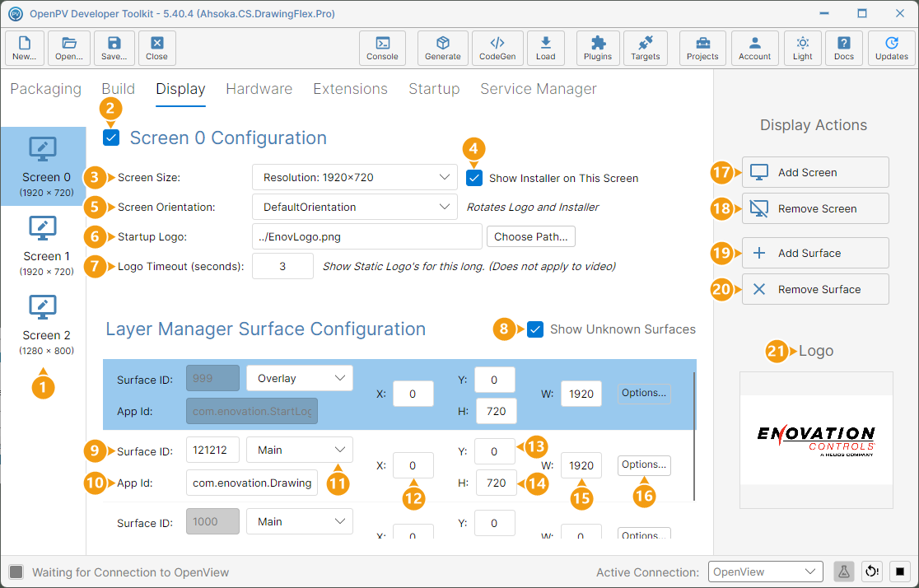Click the Startup Logo path field

[x=367, y=237]
